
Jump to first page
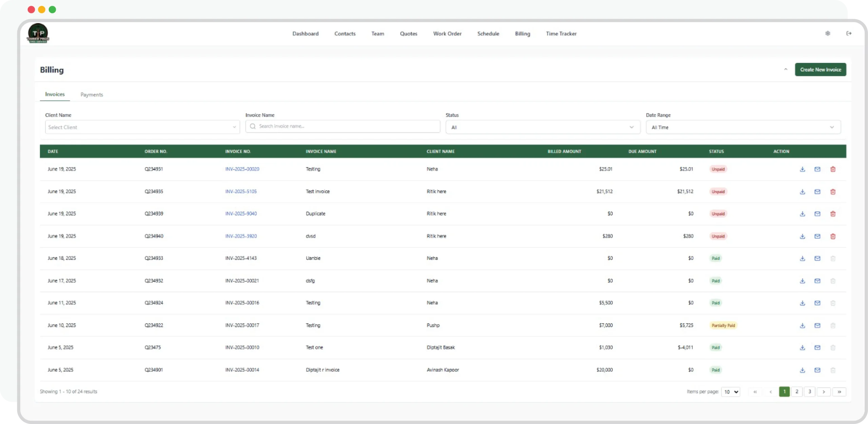(755, 392)
